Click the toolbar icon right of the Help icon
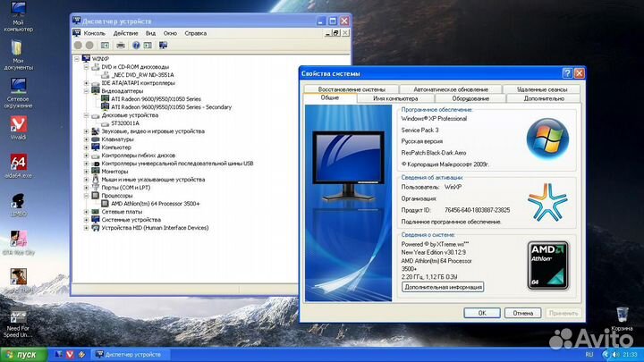The height and width of the screenshot is (362, 644). pos(148,46)
